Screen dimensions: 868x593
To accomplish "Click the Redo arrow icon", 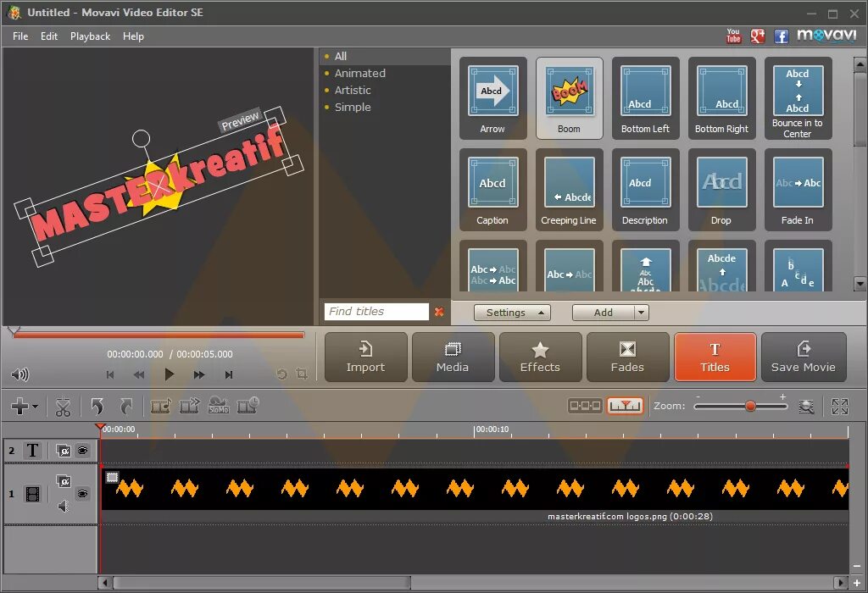I will (125, 406).
